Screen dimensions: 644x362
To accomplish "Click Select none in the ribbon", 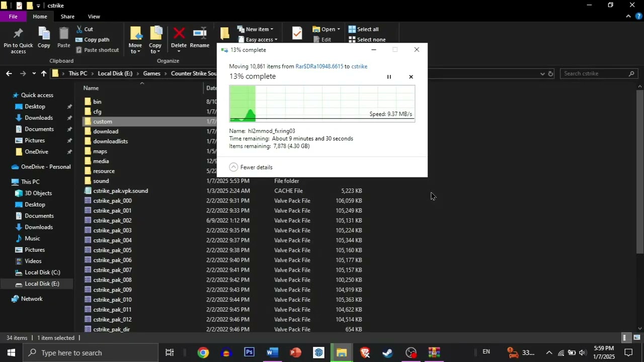I will (367, 40).
